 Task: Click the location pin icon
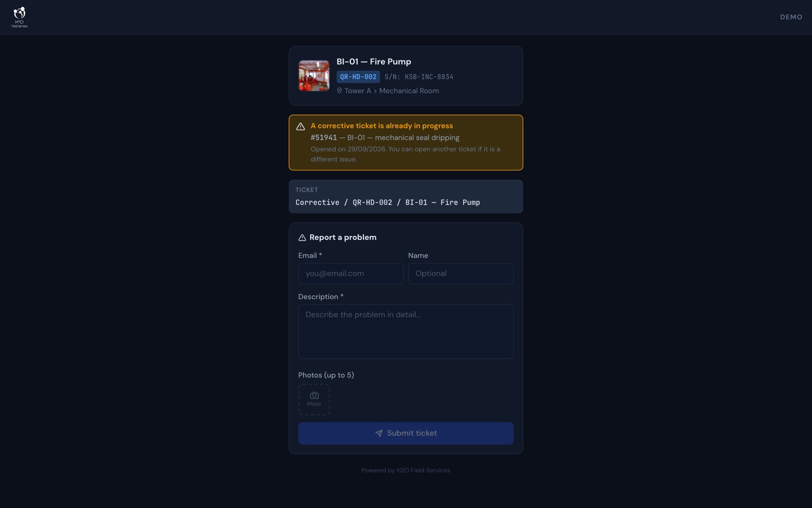click(x=340, y=90)
